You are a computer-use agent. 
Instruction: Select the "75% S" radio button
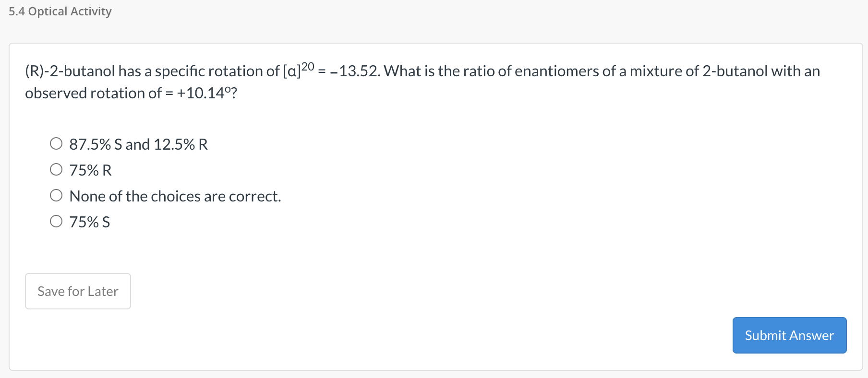[56, 220]
